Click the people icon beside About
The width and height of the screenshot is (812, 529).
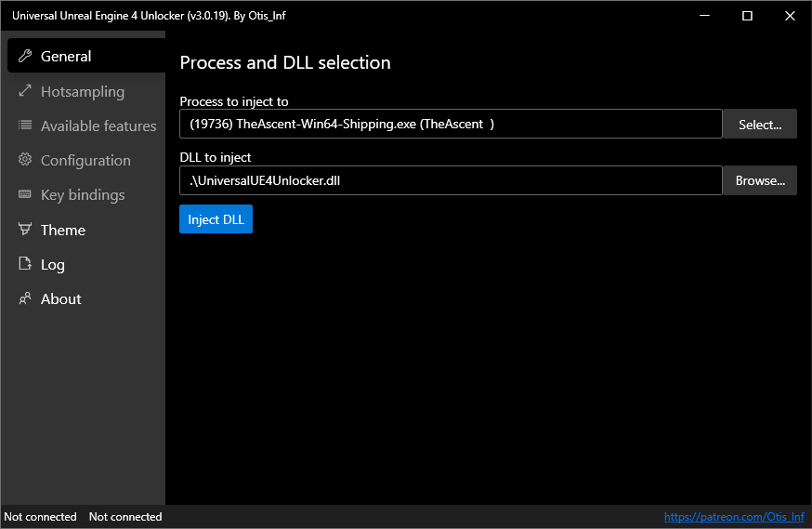pos(25,298)
